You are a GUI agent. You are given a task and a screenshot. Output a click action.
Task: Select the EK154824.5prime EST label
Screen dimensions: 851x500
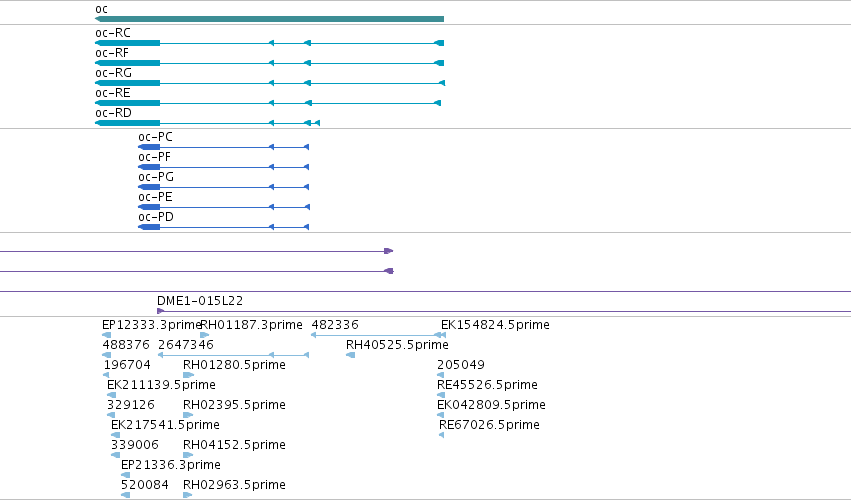click(495, 325)
